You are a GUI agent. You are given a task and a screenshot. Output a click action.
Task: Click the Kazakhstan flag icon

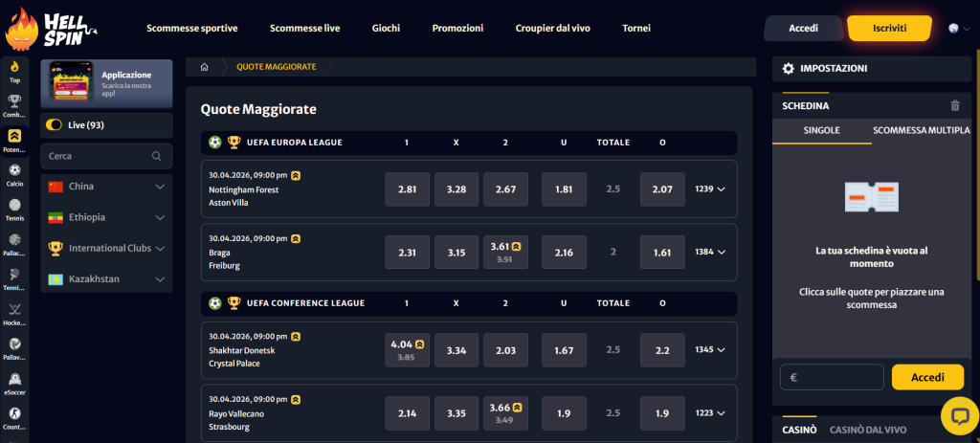(x=56, y=279)
